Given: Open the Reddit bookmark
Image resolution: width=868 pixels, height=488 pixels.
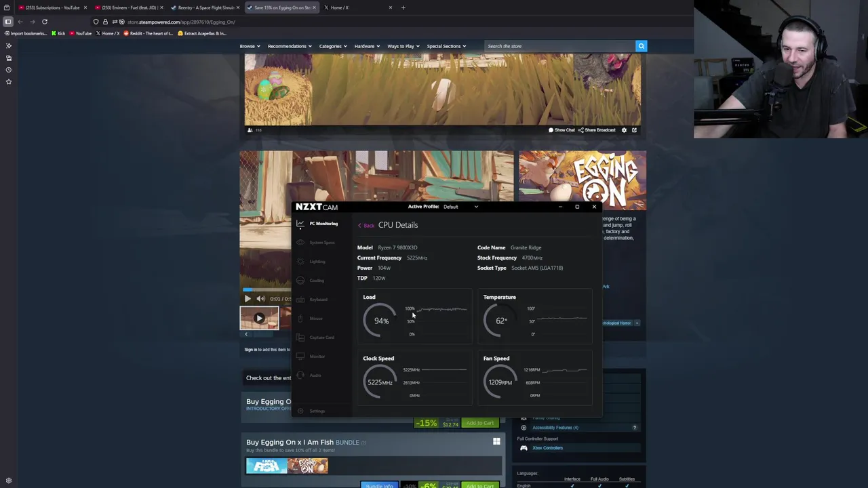Looking at the screenshot, I should point(148,33).
